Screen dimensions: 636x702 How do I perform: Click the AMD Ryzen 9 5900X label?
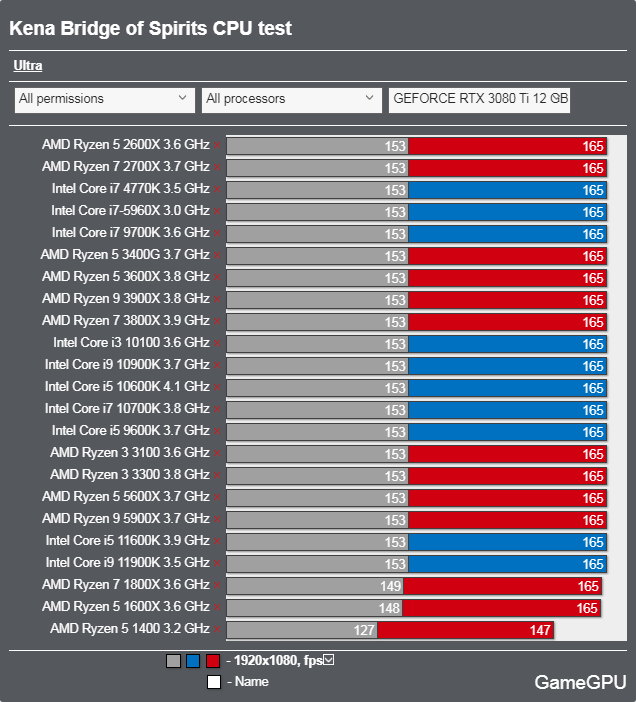pos(126,519)
